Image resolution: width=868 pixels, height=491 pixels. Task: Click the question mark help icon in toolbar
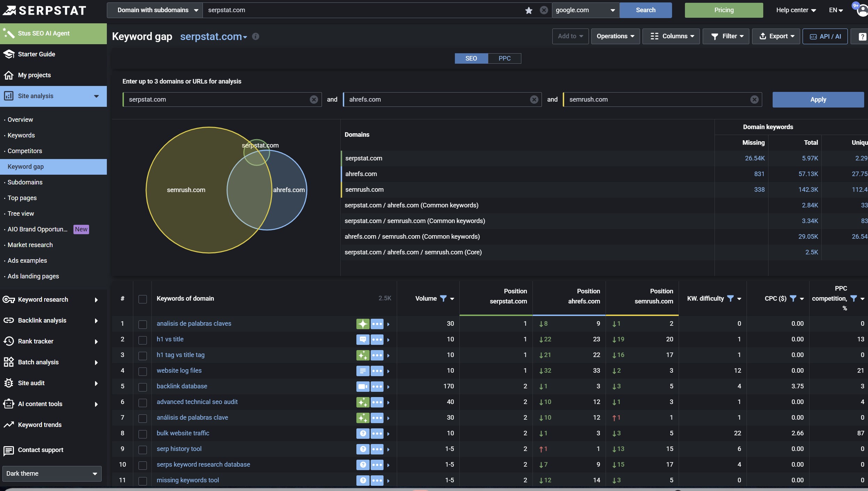tap(862, 37)
